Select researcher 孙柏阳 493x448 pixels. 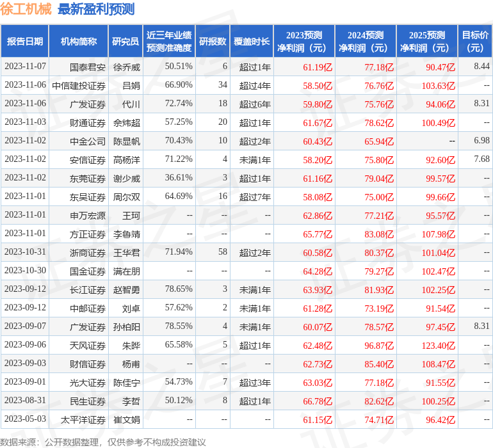tap(127, 327)
